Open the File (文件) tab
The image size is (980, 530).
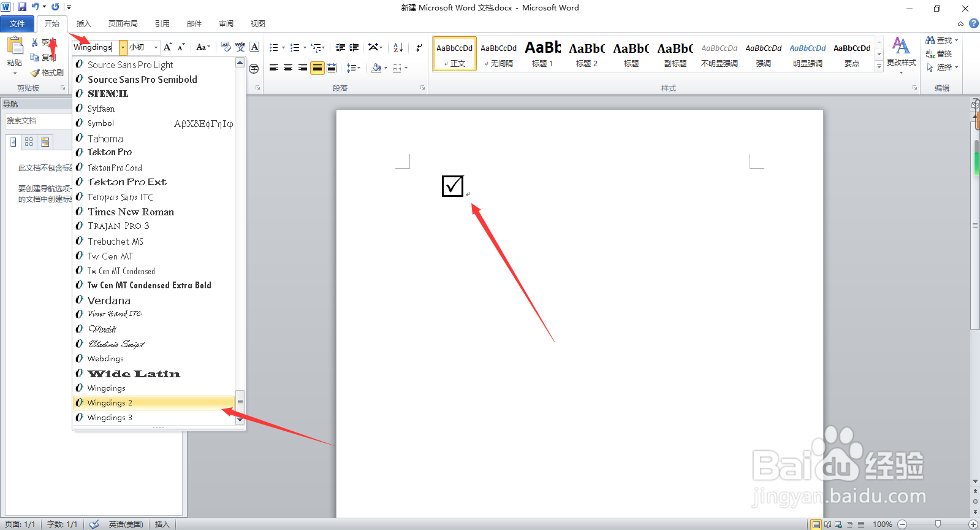click(x=17, y=24)
